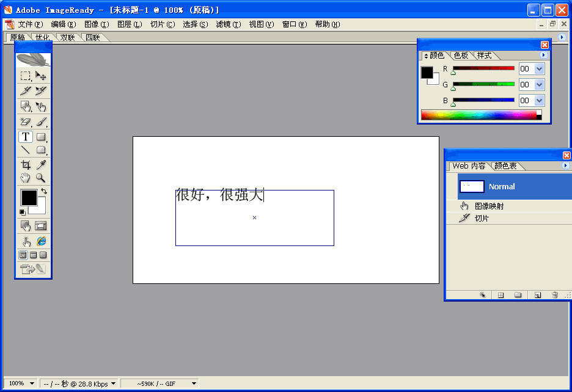The height and width of the screenshot is (392, 572).
Task: Select the Rectangular Marquee tool
Action: [26, 76]
